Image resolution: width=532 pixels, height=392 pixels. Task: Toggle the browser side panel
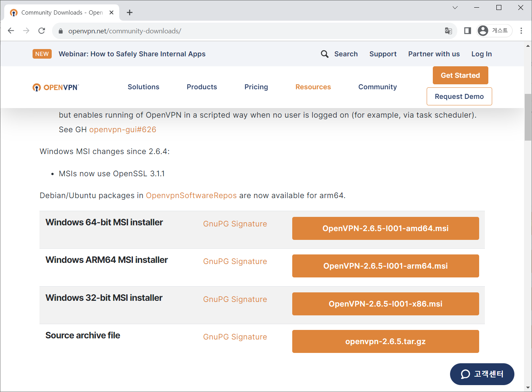467,31
